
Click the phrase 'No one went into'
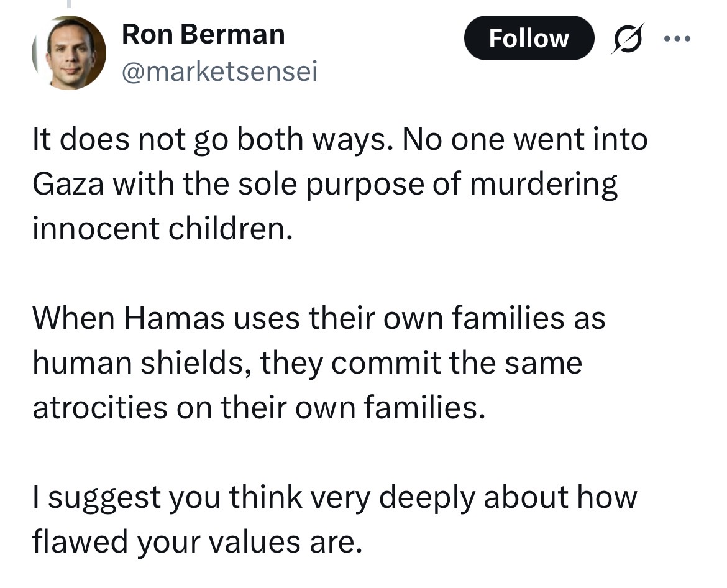coord(525,140)
